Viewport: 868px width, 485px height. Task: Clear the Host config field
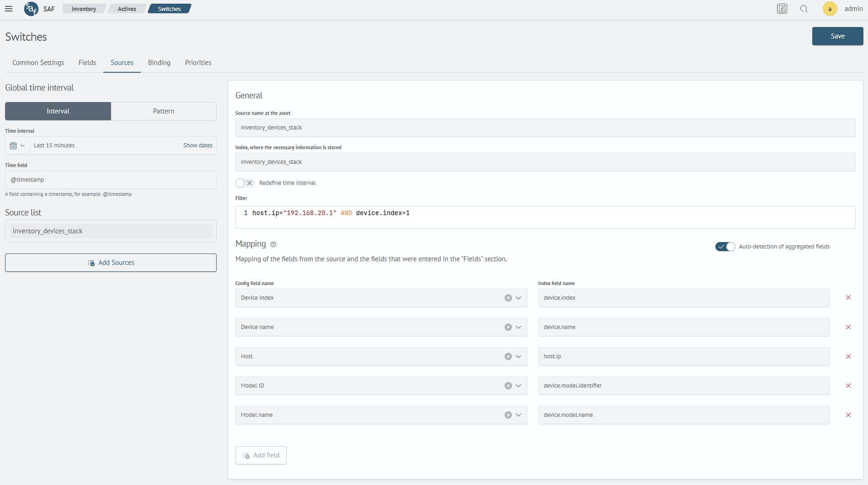508,356
